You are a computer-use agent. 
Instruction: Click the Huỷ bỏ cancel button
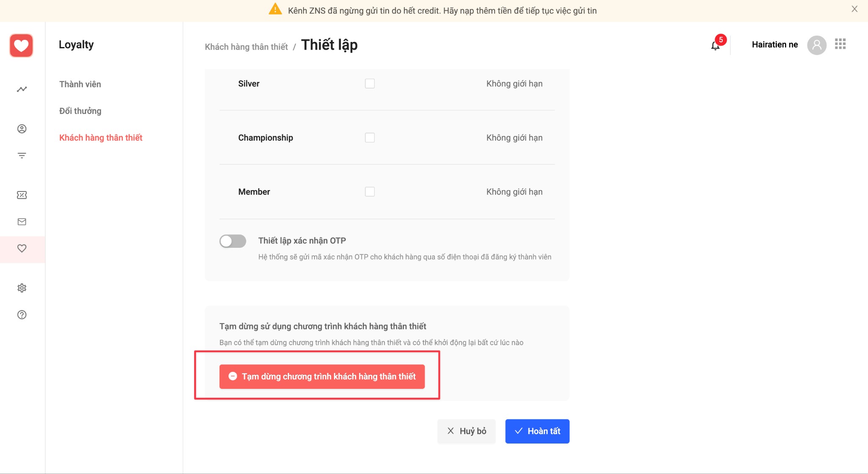[x=466, y=431]
